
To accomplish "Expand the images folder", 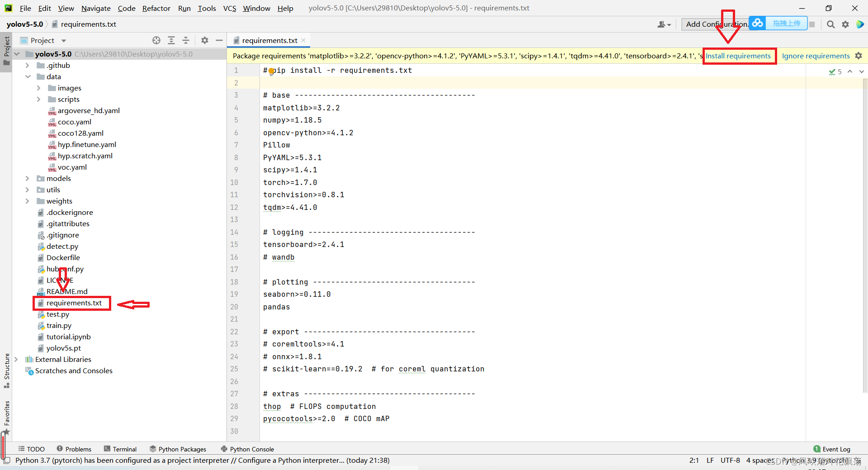I will pos(39,88).
